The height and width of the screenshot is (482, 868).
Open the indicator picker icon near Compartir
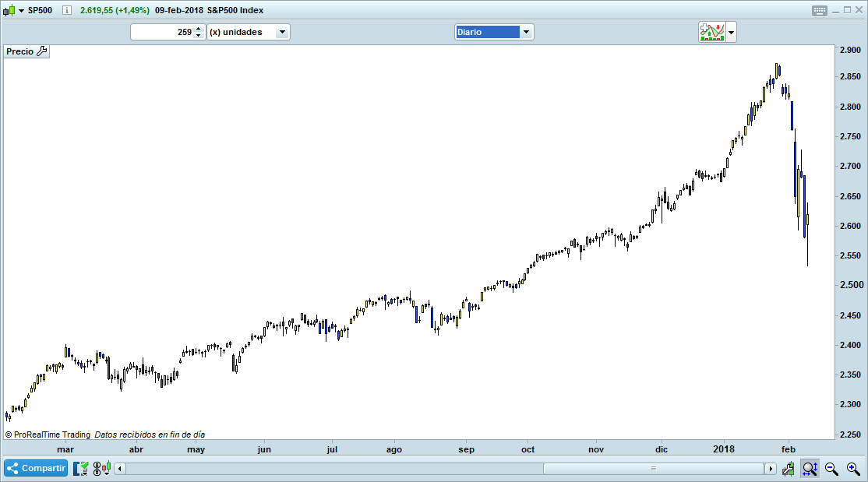coord(80,468)
